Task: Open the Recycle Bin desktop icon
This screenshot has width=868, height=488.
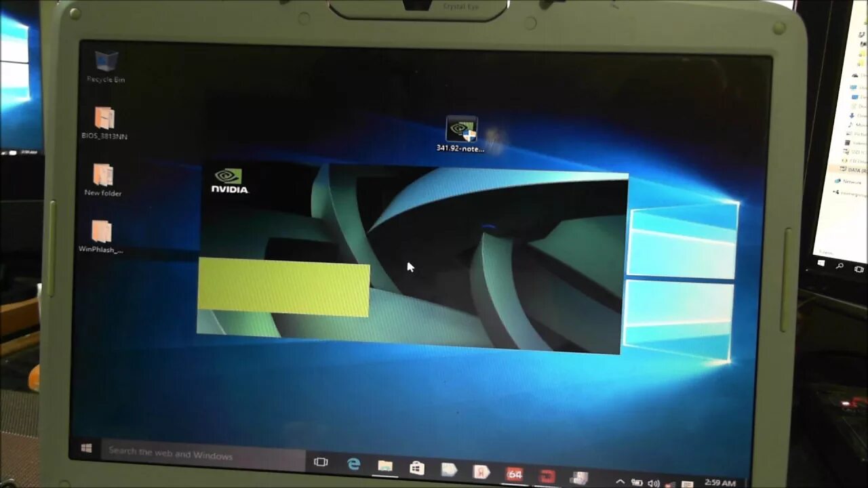Action: tap(106, 66)
